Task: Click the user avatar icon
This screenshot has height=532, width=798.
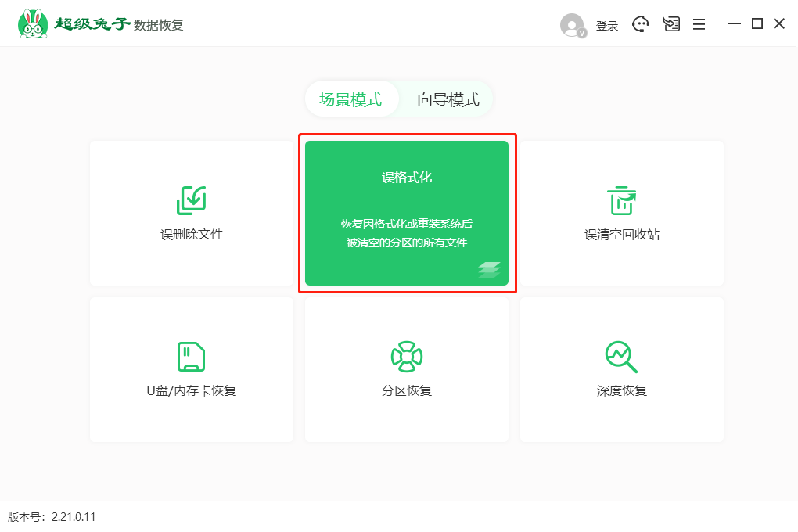Action: click(x=572, y=25)
